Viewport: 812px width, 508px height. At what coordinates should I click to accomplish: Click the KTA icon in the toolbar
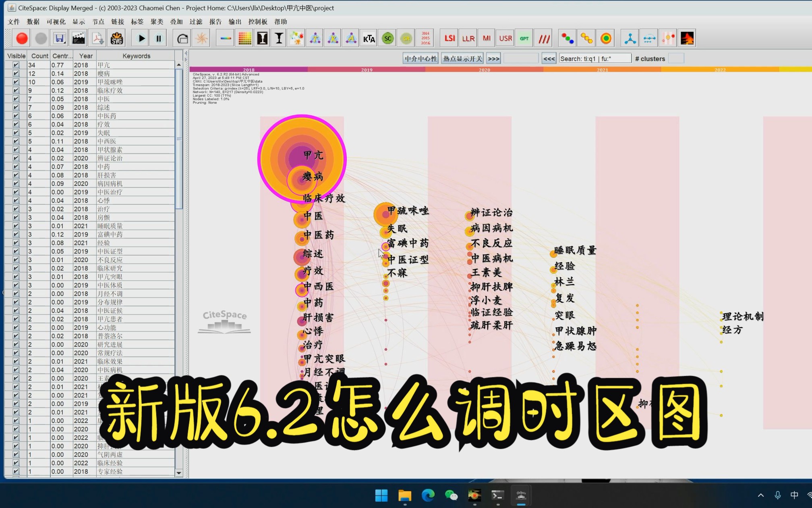point(369,38)
